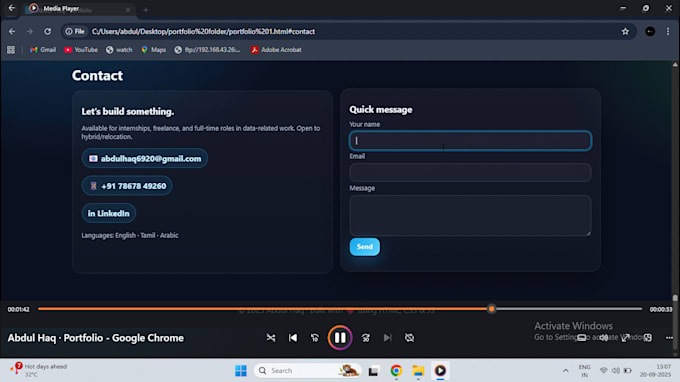Open the Adobe Acrobat bookmark

[276, 50]
